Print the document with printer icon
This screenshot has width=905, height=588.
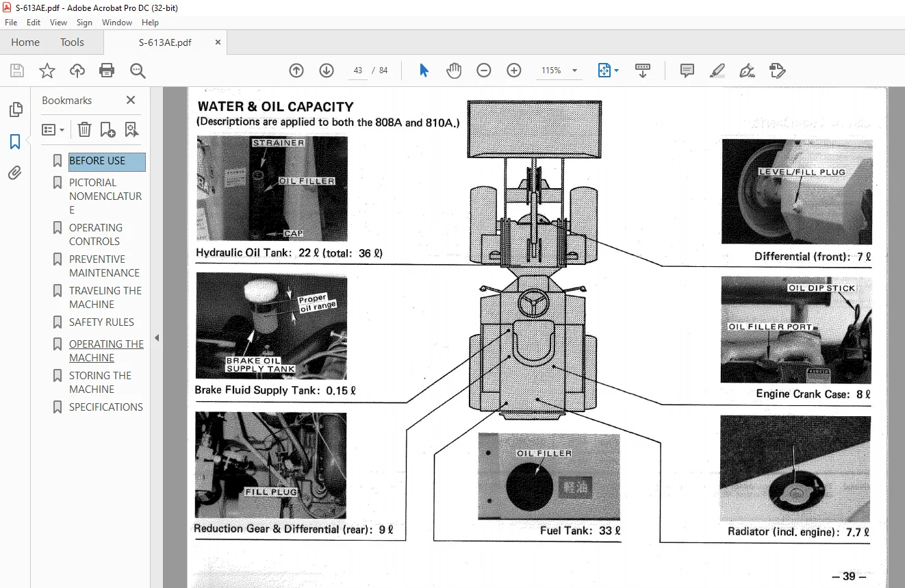(107, 71)
